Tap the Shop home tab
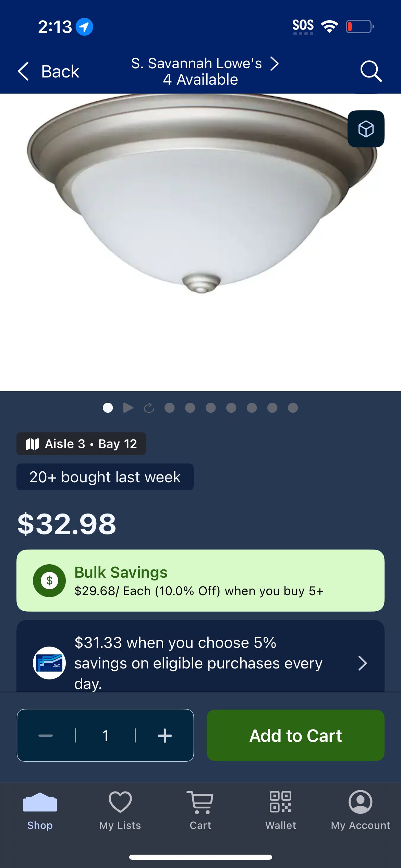401x868 pixels. 40,811
